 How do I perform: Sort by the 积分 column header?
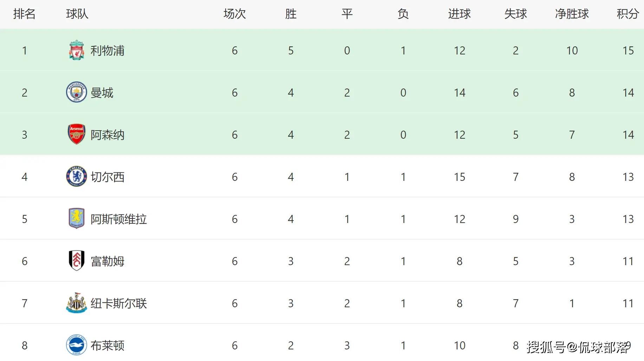tap(628, 14)
